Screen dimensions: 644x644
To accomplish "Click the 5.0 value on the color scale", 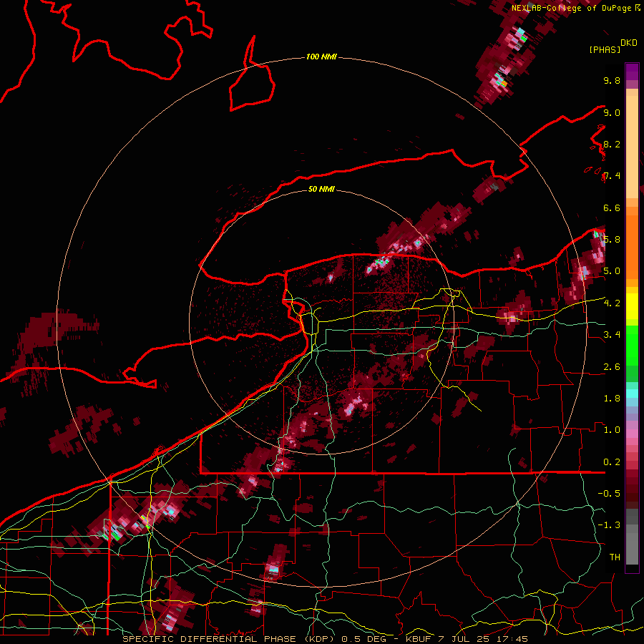I will [612, 271].
